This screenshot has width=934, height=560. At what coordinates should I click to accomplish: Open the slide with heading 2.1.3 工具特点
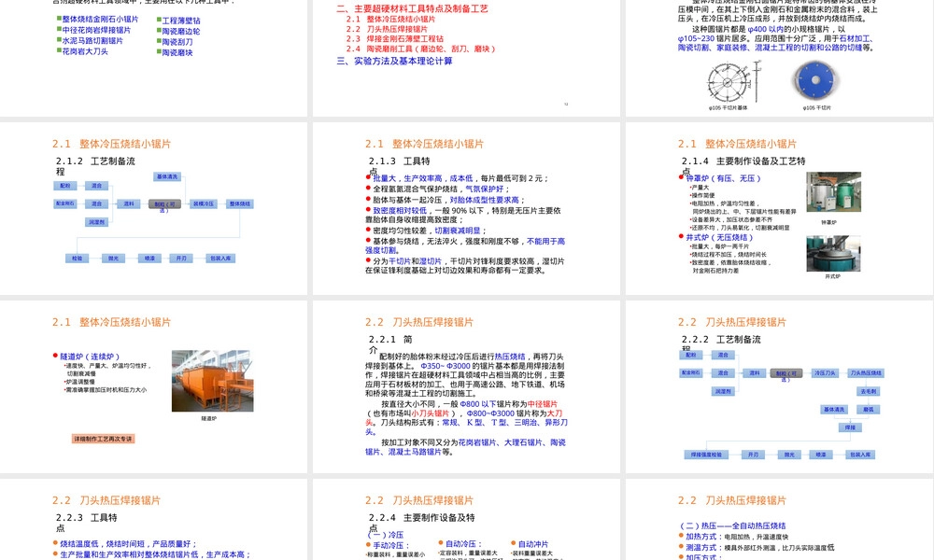tap(466, 208)
